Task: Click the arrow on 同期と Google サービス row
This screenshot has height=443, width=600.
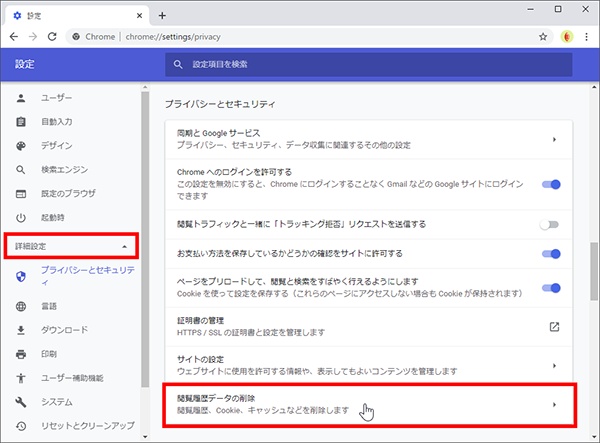Action: pyautogui.click(x=554, y=139)
